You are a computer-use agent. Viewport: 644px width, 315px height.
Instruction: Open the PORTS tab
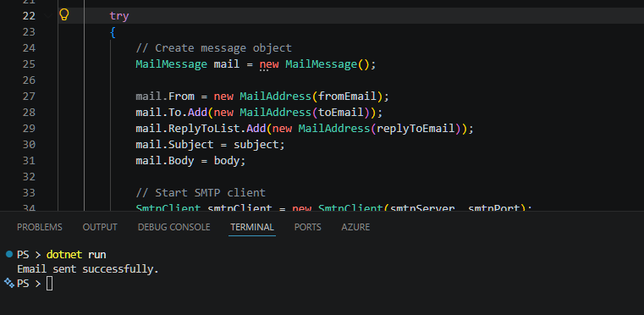point(308,227)
